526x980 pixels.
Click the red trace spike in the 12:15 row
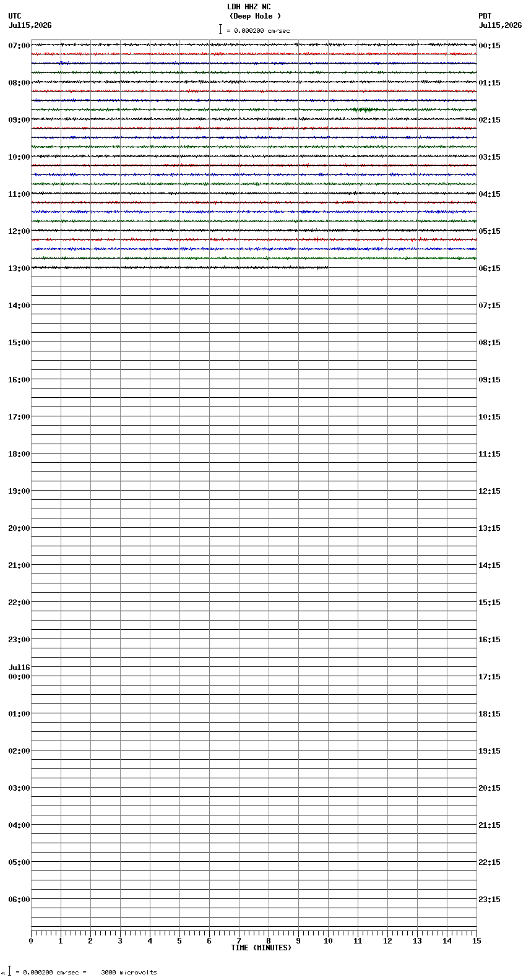tap(316, 239)
